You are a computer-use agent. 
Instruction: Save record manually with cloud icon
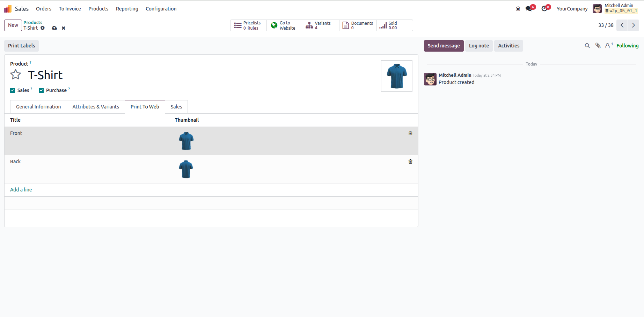[x=54, y=28]
